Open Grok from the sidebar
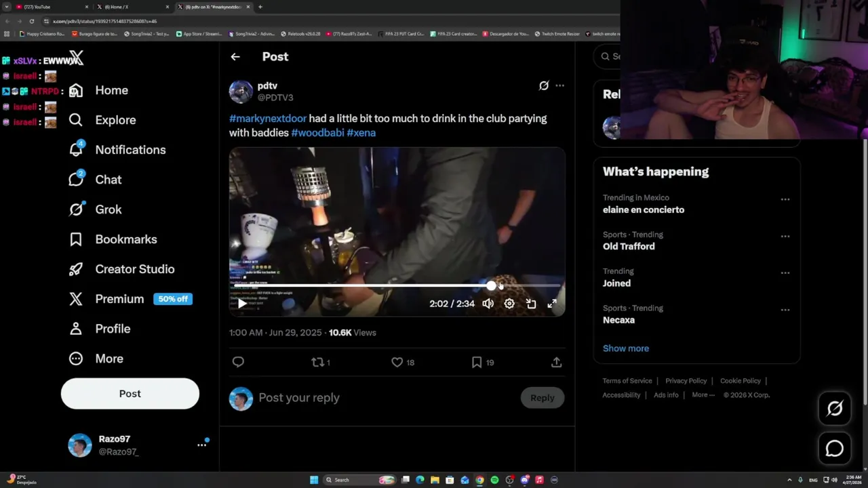Screen dimensions: 868x488 click(95, 209)
